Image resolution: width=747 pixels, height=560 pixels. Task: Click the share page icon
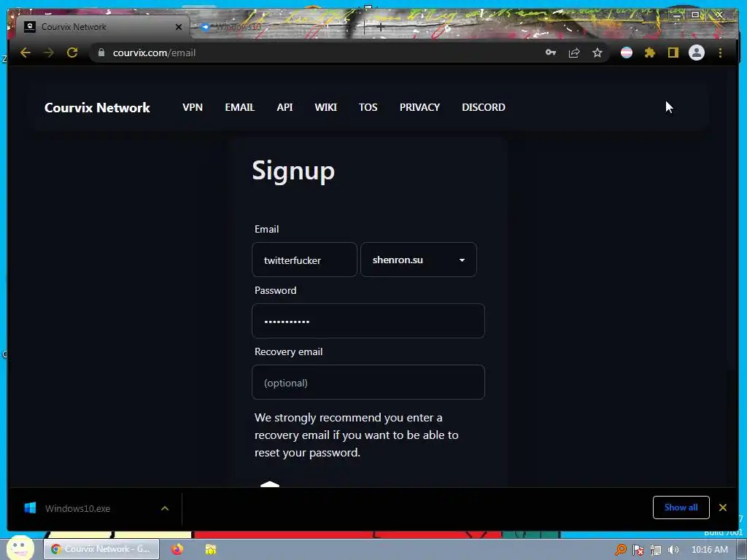(574, 52)
